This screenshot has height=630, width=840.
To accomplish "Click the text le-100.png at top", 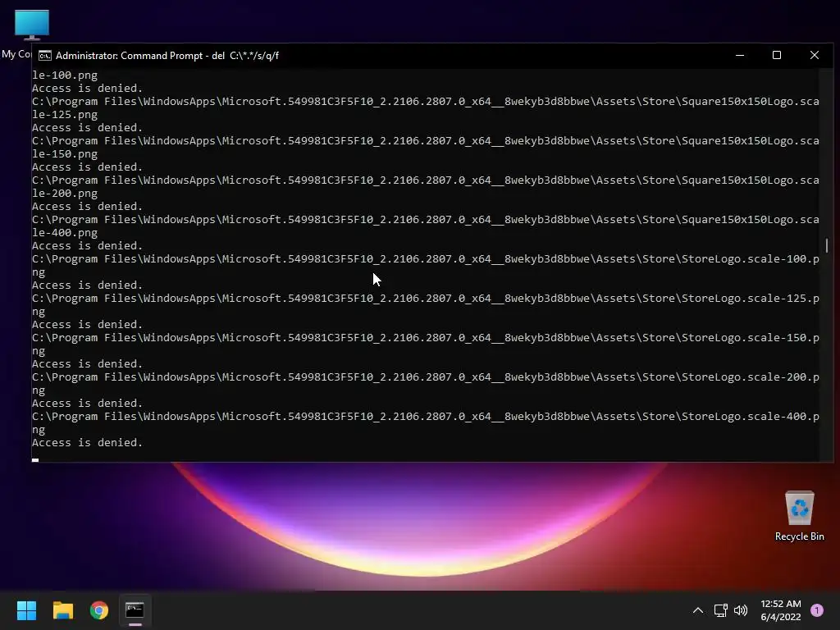I will [x=65, y=75].
